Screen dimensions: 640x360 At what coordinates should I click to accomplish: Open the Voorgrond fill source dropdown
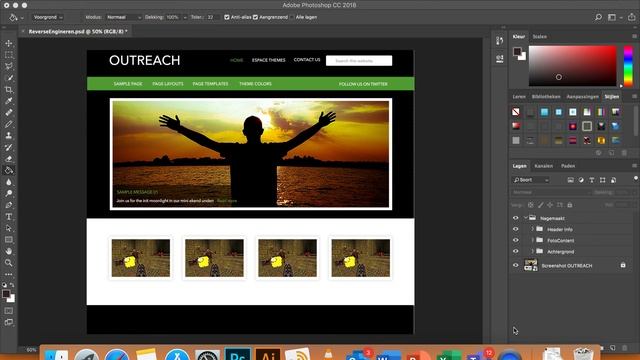(48, 17)
